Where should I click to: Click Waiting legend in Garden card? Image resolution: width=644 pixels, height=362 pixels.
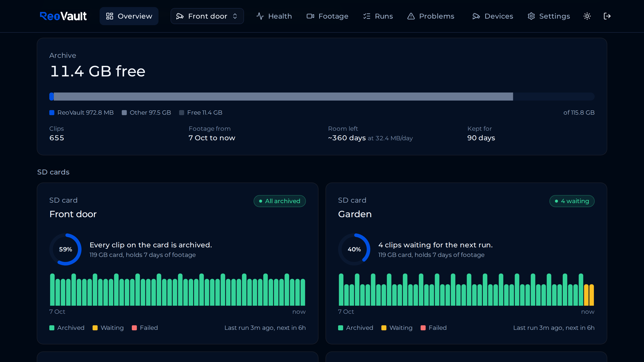pos(397,328)
